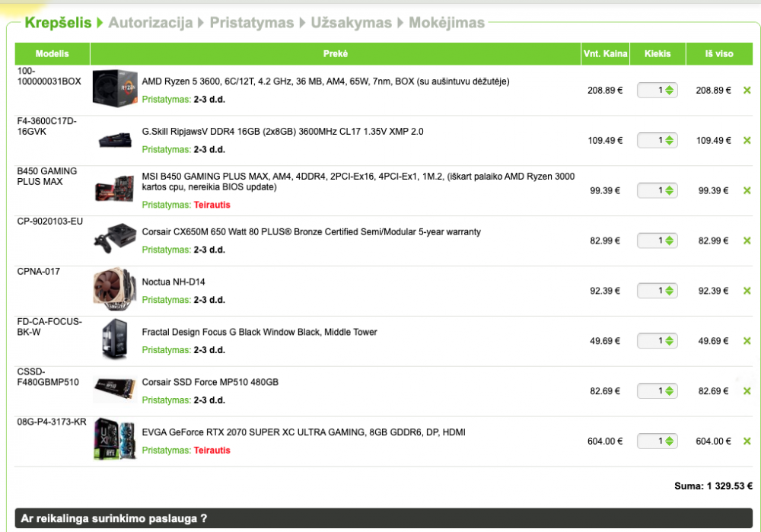
Task: Go to the Pristatymas checkout step
Action: [x=251, y=23]
